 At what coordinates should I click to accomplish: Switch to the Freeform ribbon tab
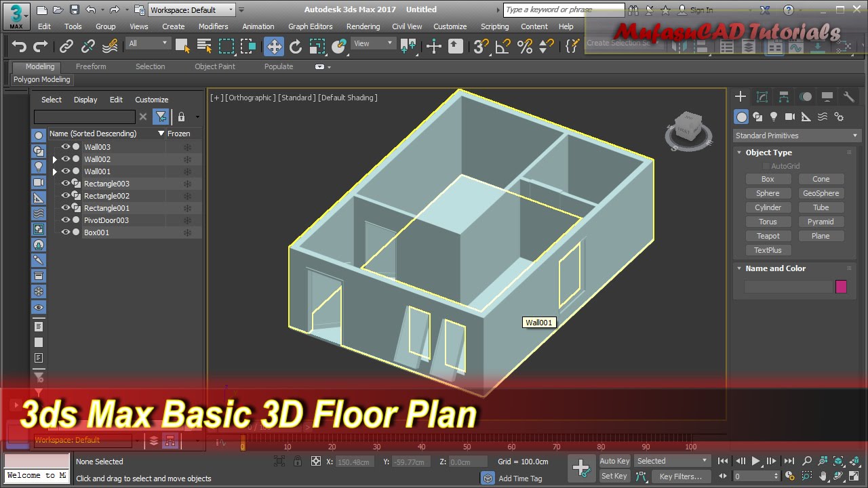pos(91,66)
